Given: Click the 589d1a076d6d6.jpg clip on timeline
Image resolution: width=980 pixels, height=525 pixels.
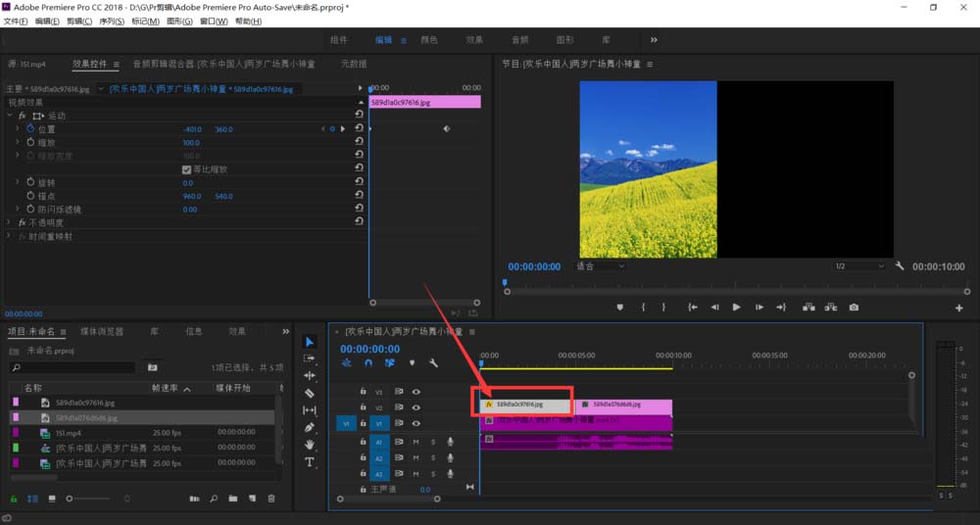Looking at the screenshot, I should 623,405.
